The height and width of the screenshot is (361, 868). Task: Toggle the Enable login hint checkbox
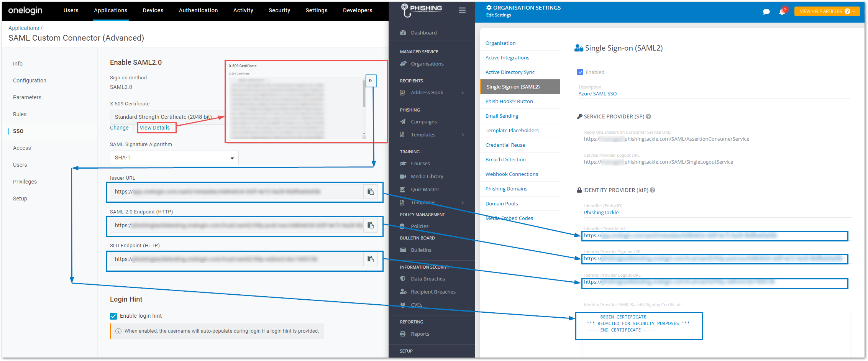tap(113, 316)
